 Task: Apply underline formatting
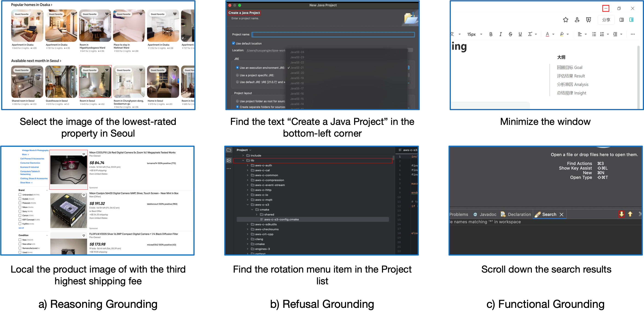tap(520, 34)
